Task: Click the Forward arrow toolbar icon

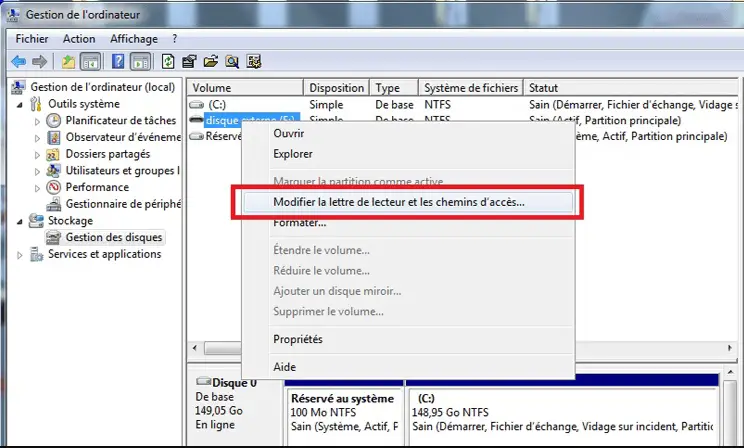Action: pyautogui.click(x=39, y=61)
